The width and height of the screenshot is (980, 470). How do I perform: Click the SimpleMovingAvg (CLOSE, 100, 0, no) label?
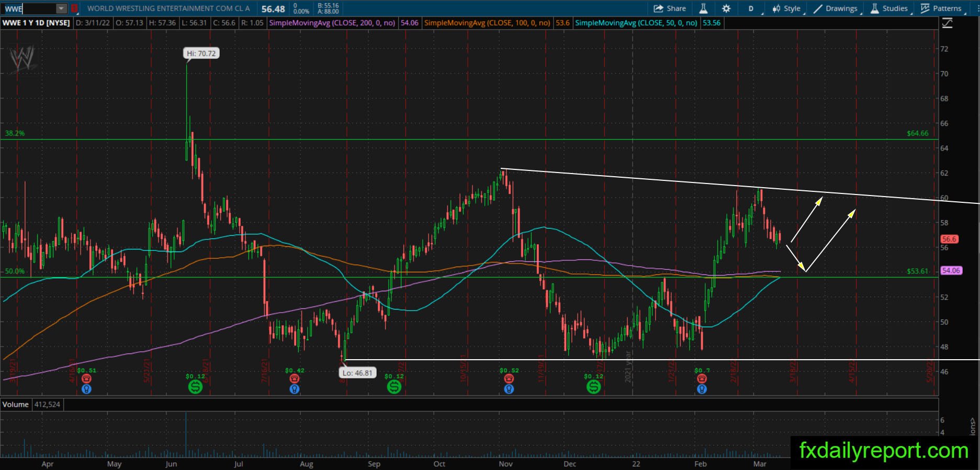click(x=487, y=23)
